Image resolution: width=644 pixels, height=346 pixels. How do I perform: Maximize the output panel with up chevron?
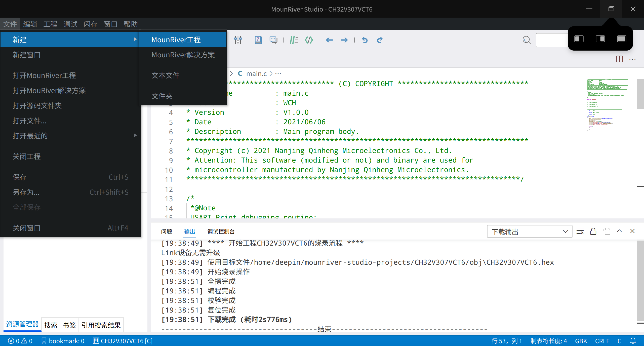(619, 231)
